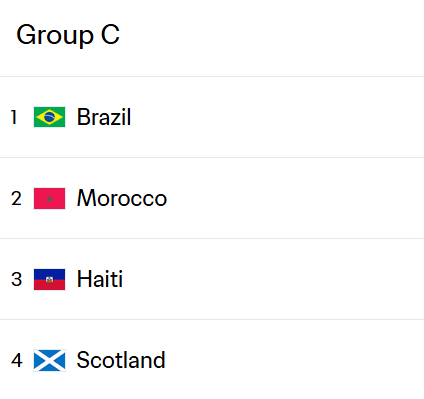Open the Haiti team link
The height and width of the screenshot is (399, 424).
point(100,279)
